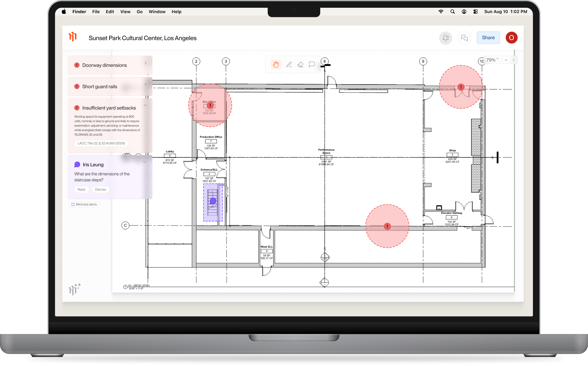Open the Window menu
588x366 pixels.
tap(157, 12)
